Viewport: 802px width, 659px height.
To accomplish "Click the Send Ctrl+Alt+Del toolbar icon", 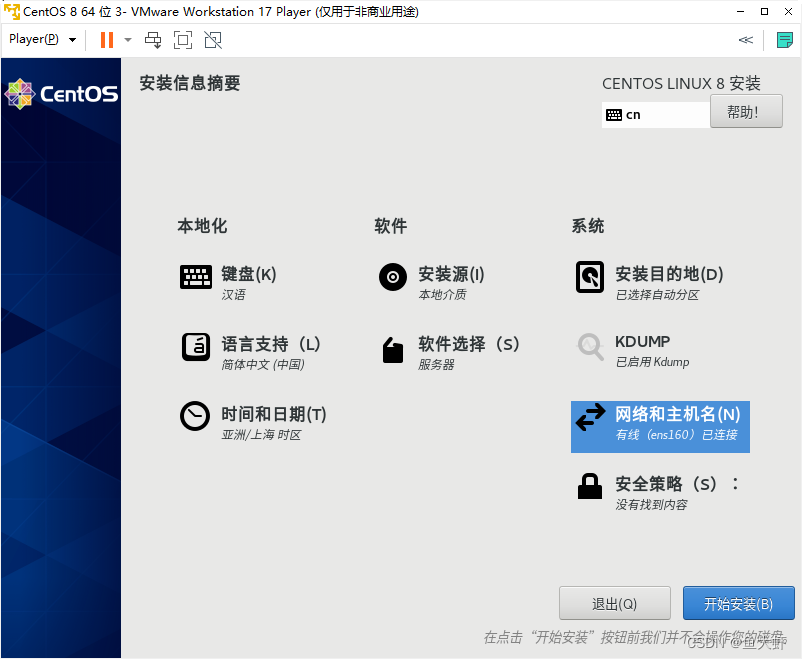I will [153, 40].
